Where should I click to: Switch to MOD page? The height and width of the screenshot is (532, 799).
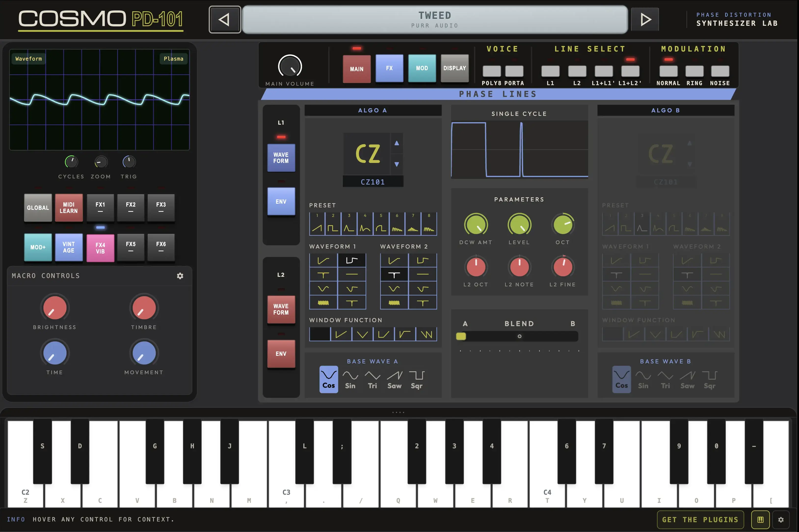coord(422,68)
